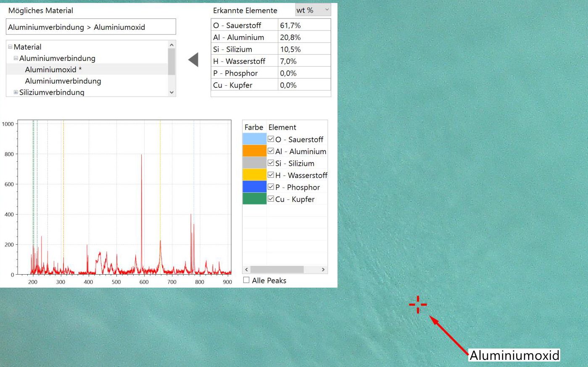
Task: Uncheck the Al - Aluminium checkbox
Action: (271, 151)
